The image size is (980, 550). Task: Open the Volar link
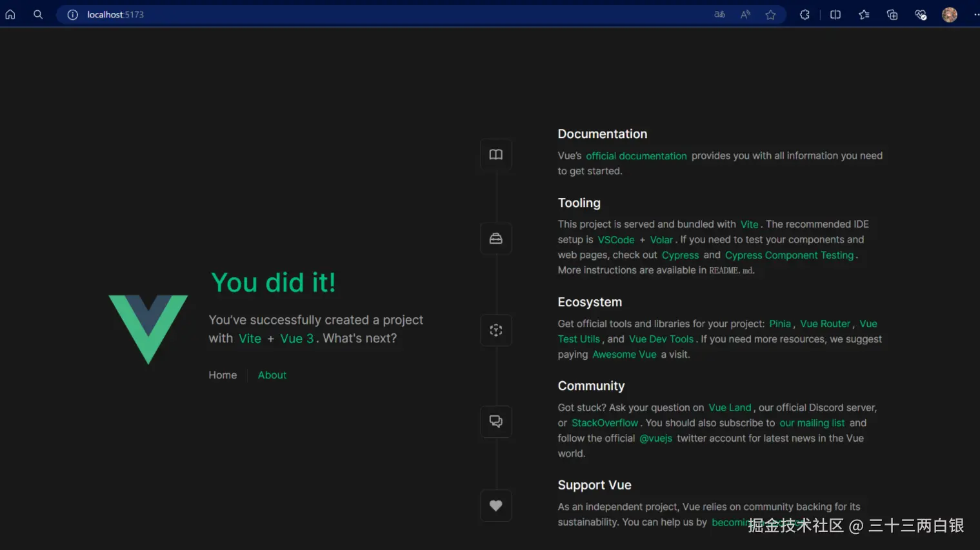click(661, 240)
